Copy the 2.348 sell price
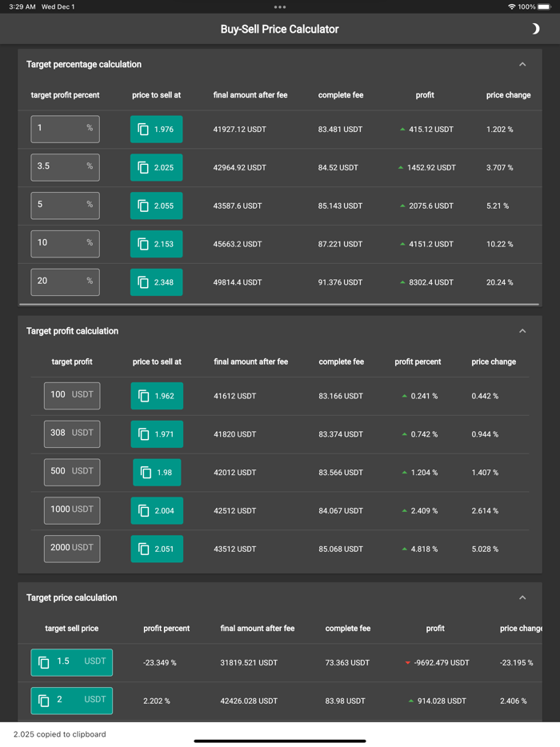The width and height of the screenshot is (560, 747). point(156,282)
